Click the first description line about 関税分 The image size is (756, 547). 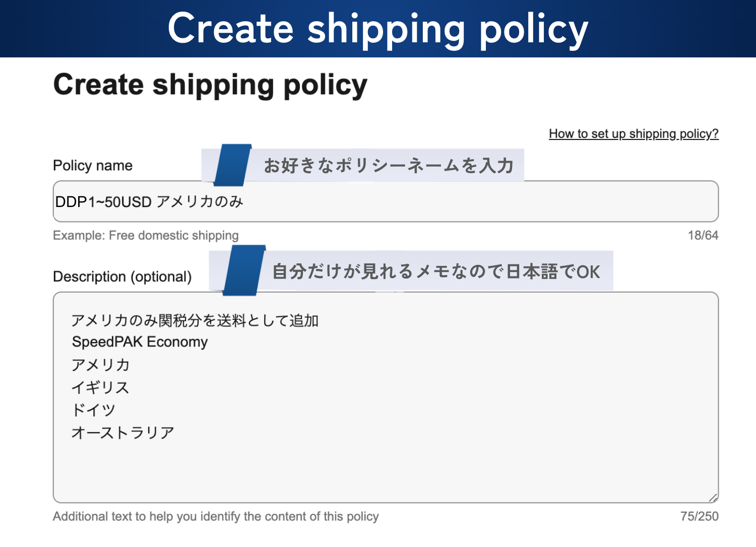(x=195, y=320)
